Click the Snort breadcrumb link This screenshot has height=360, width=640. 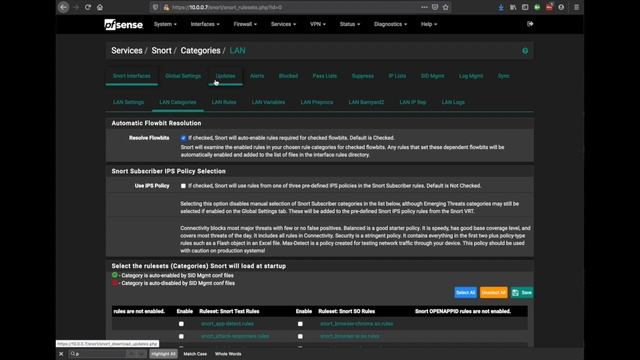coord(162,51)
